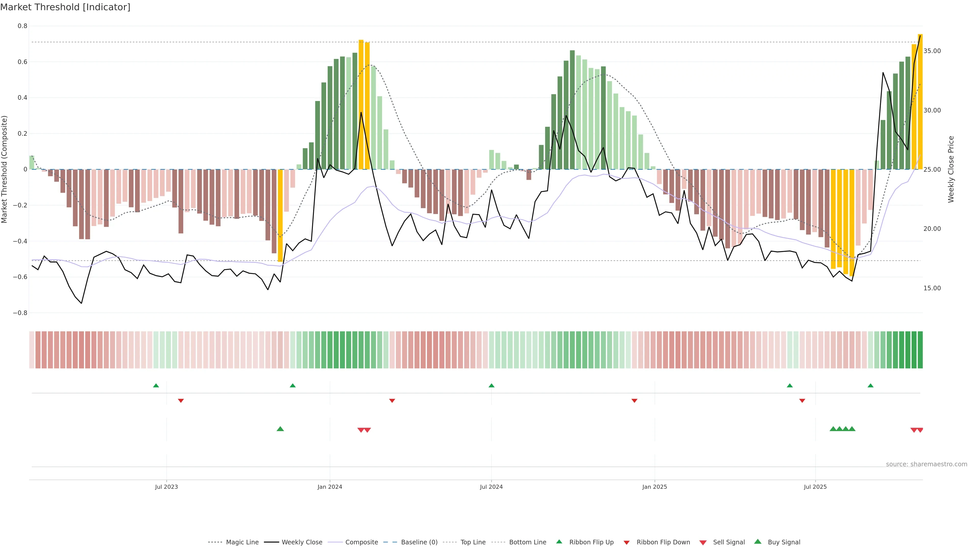Click the Sell Signal legend triangle icon
This screenshot has height=551, width=980.
click(703, 542)
